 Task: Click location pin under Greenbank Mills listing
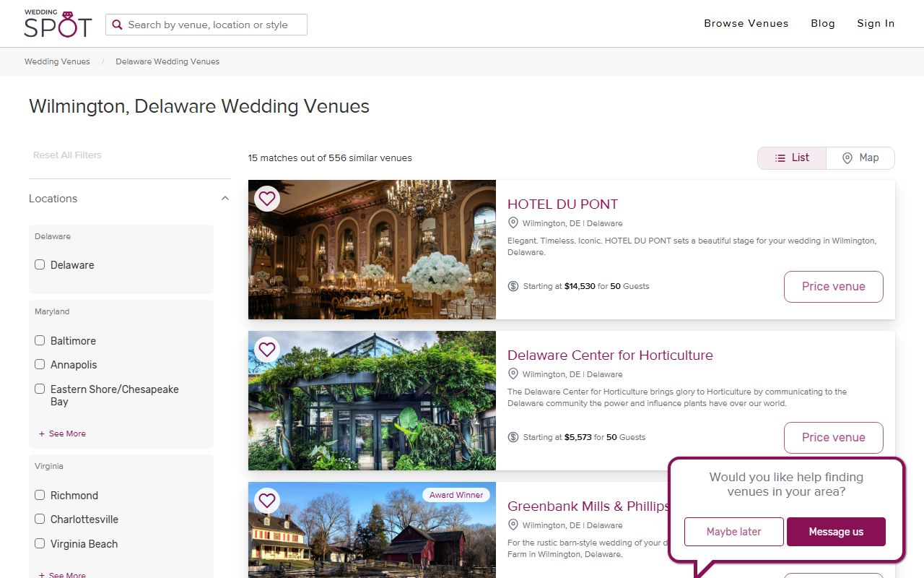point(513,525)
